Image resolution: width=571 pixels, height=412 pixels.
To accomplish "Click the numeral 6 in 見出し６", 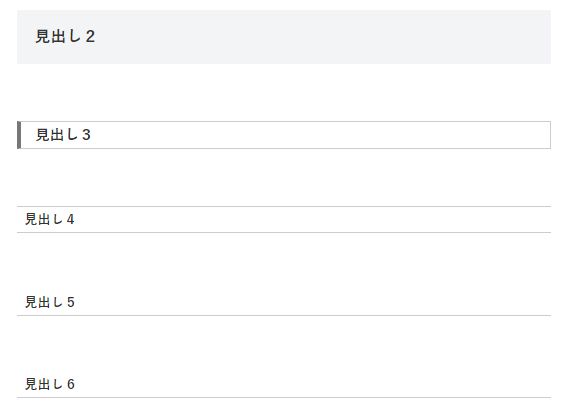I will click(x=71, y=384).
